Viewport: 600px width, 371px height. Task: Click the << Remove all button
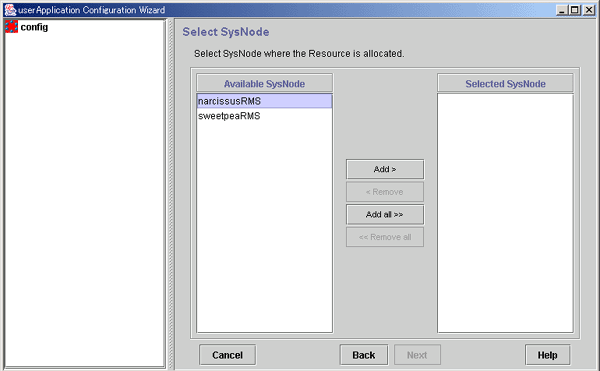tap(385, 237)
